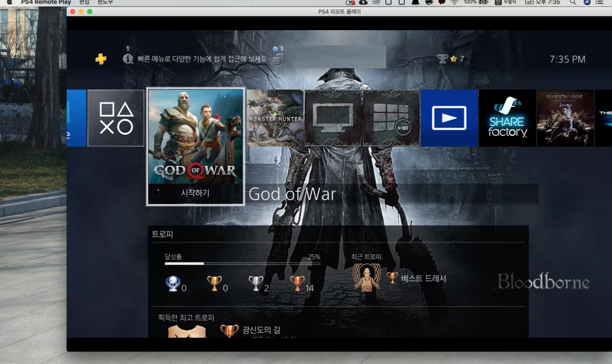
Task: Click the 7:35 PM clock display
Action: point(568,59)
